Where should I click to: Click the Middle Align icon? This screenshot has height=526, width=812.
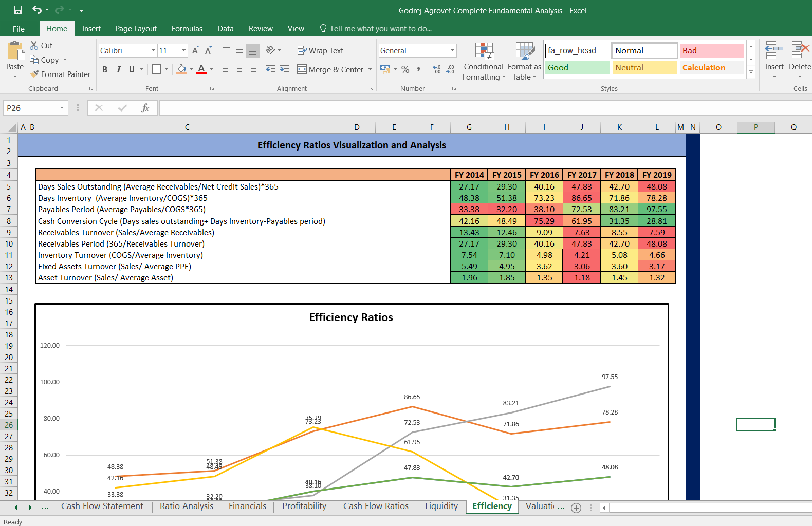coord(239,50)
